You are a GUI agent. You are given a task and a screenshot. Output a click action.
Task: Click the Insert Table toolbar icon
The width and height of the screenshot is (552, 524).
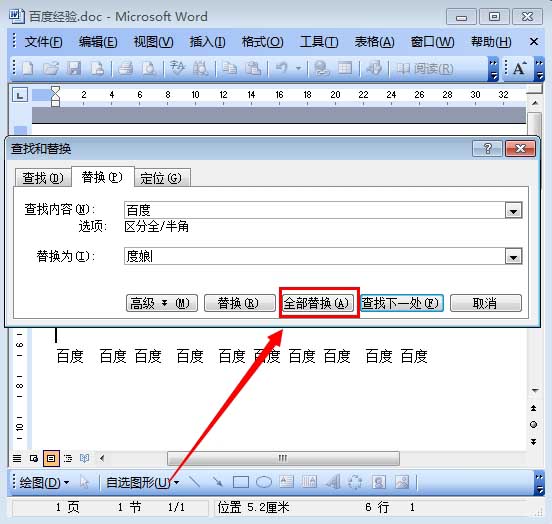(345, 68)
